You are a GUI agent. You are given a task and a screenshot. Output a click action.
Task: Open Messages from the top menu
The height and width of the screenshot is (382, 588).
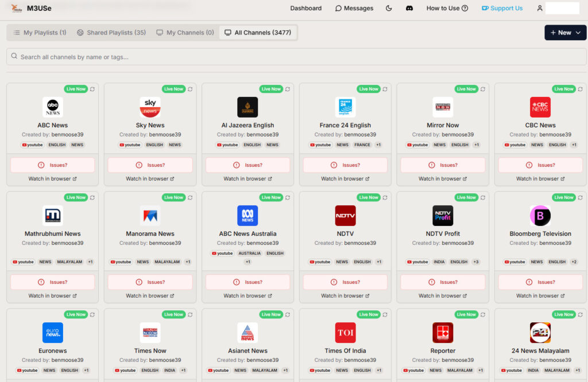[354, 8]
